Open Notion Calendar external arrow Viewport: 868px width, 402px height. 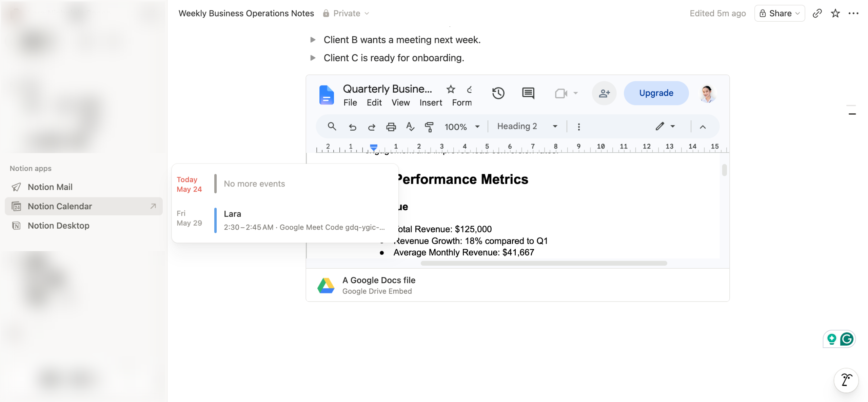pyautogui.click(x=153, y=206)
